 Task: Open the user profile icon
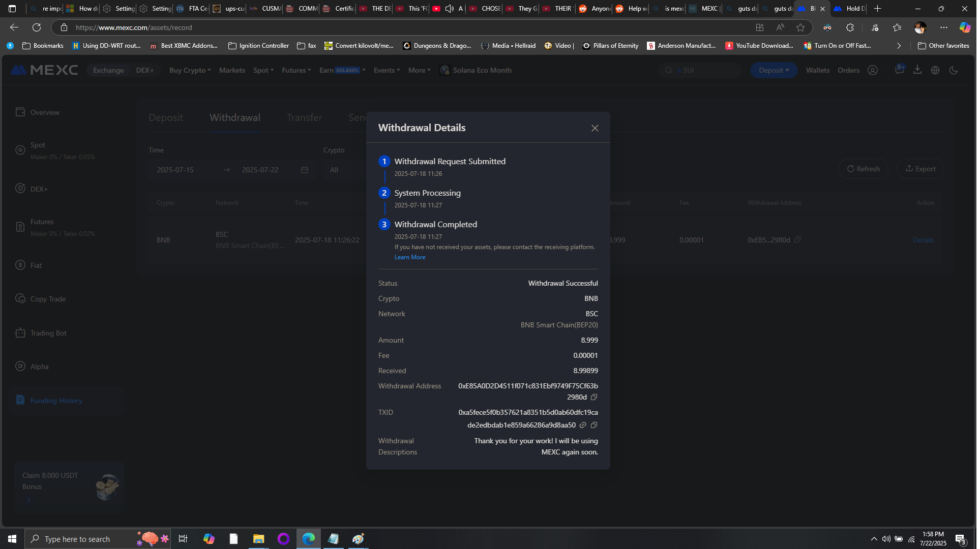[x=873, y=70]
